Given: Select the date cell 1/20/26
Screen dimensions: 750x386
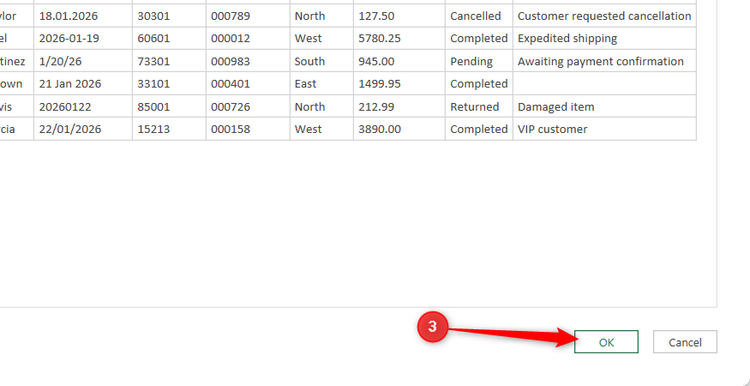Looking at the screenshot, I should click(83, 61).
